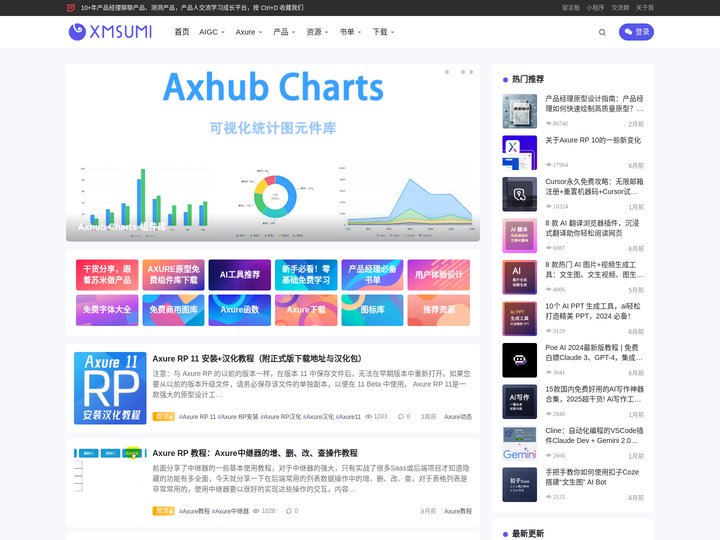Select the second carousel indicator dot
Screen dimensions: 720x540
(463, 72)
